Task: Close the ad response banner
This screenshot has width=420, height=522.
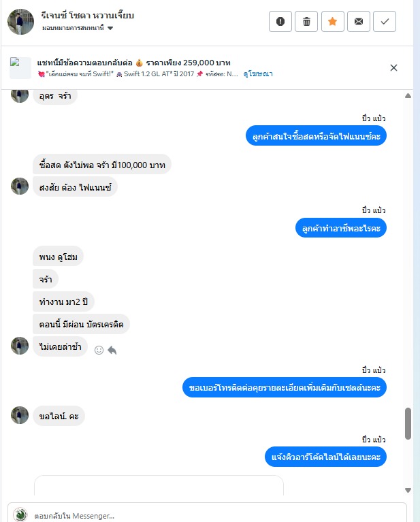Action: 393,67
